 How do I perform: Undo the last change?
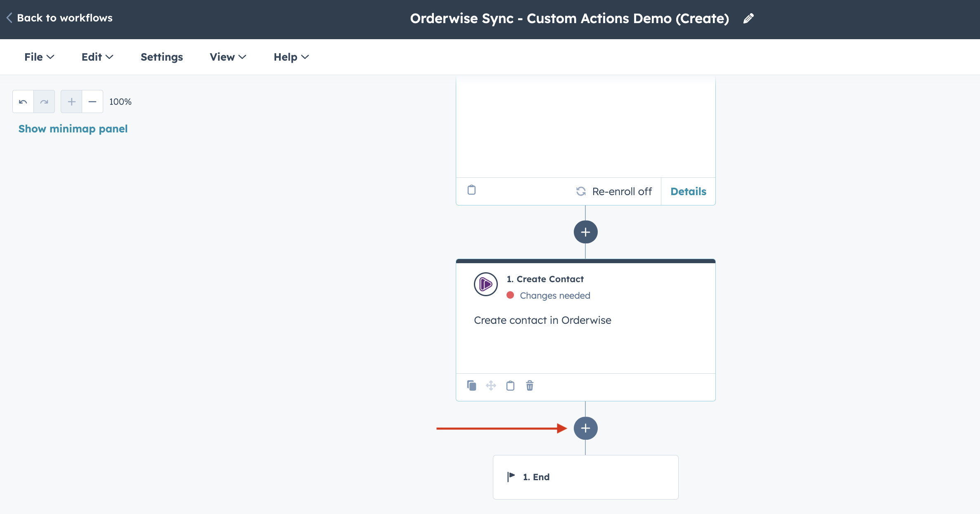[23, 101]
